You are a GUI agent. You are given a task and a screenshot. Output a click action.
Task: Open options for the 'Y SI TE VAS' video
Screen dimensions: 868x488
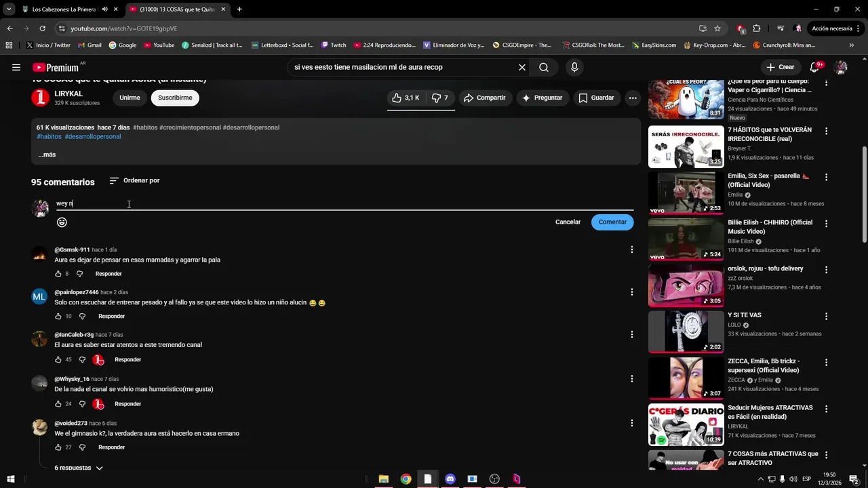pyautogui.click(x=826, y=316)
